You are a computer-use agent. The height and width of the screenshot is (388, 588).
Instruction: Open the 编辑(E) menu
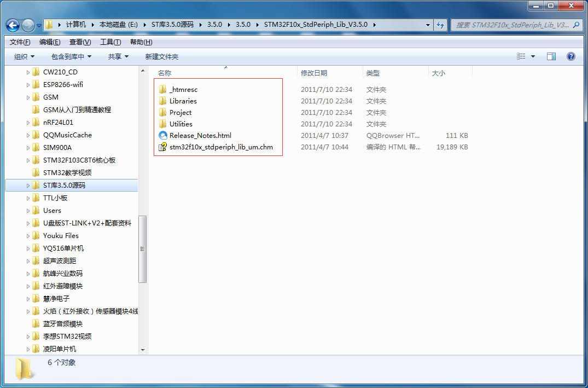point(49,42)
